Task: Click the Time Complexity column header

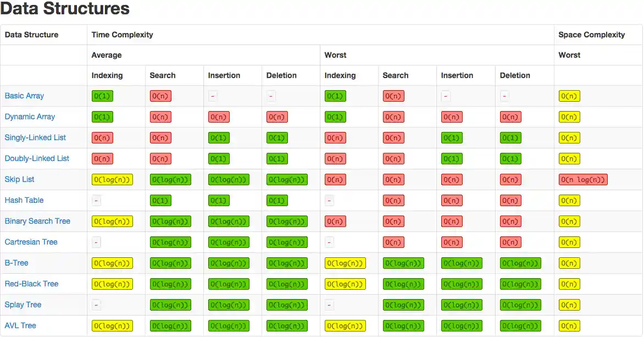Action: (x=123, y=35)
